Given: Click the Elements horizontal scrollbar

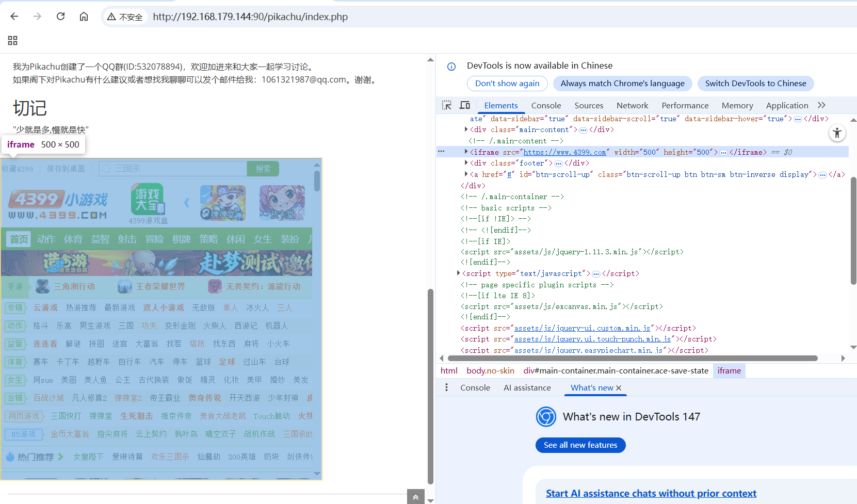Looking at the screenshot, I should [633, 358].
